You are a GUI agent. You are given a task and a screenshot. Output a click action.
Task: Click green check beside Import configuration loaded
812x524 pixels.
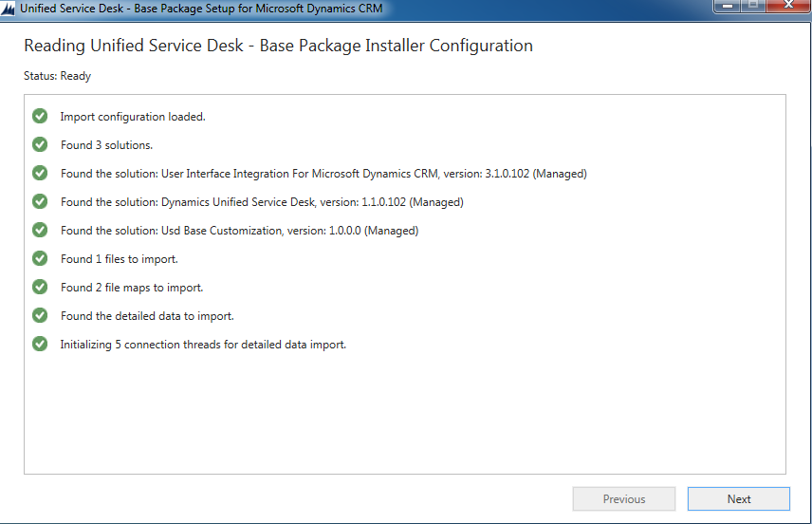point(40,117)
